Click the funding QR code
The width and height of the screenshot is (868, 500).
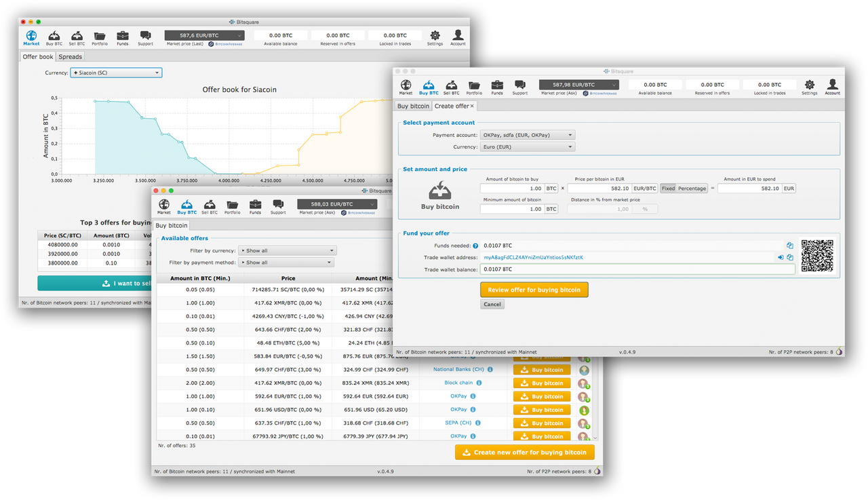tap(817, 256)
